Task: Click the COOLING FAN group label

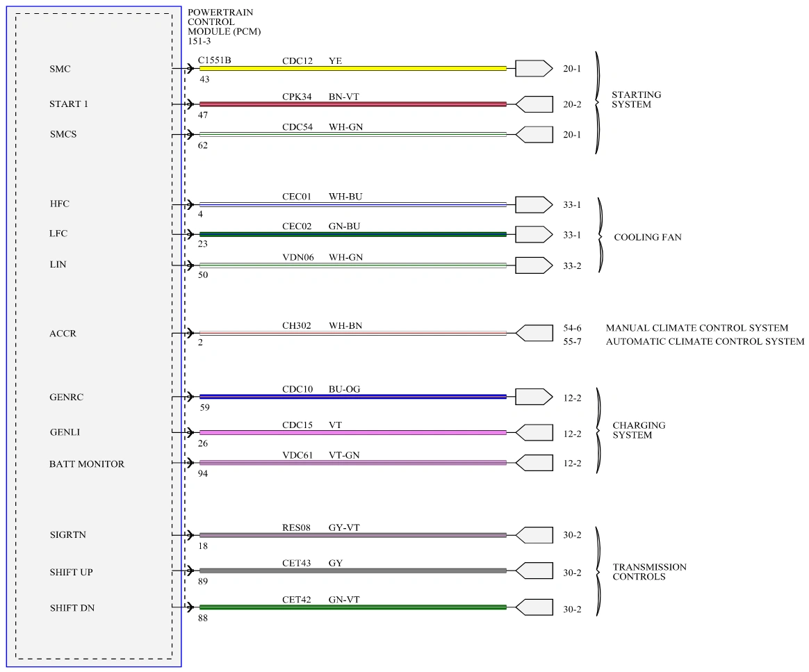Action: pos(648,237)
